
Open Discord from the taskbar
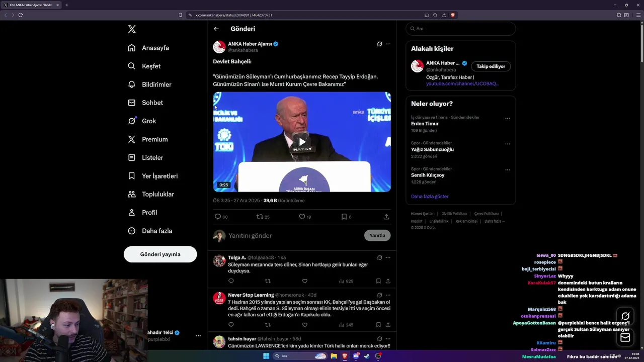356,356
